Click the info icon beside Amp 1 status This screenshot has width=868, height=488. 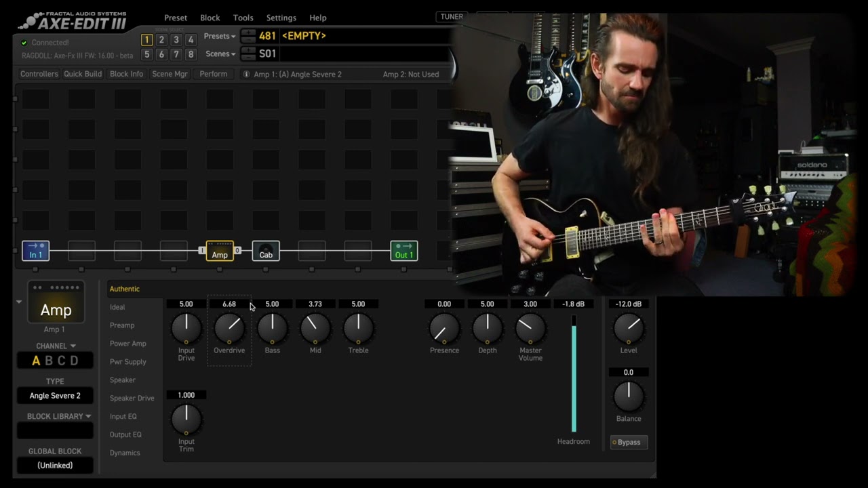[x=246, y=75]
